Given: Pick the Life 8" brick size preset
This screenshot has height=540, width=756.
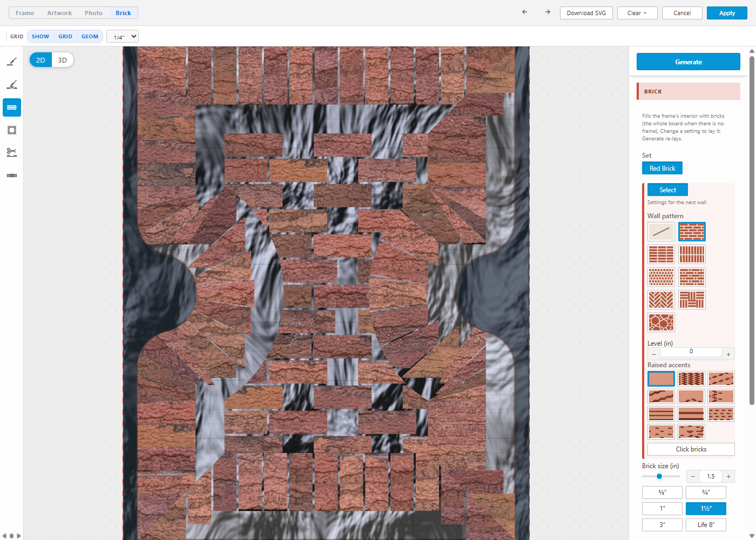Looking at the screenshot, I should (706, 525).
